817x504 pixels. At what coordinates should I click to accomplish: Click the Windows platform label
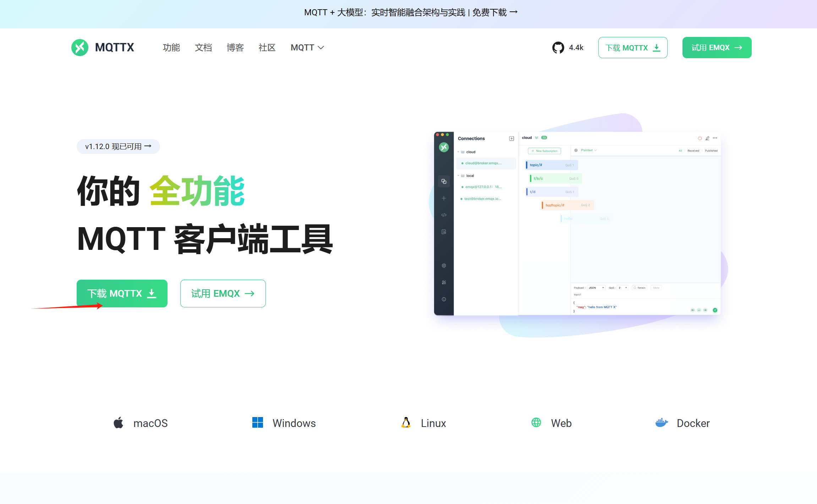(x=294, y=423)
